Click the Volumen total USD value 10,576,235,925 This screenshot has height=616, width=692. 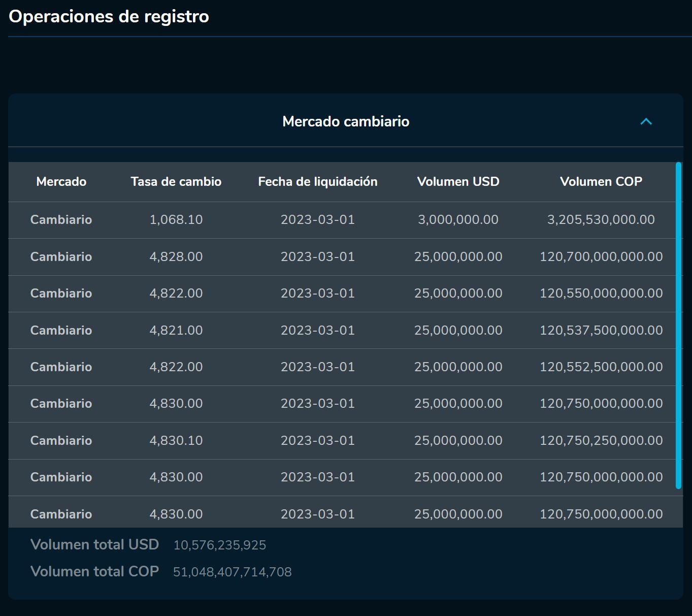[219, 545]
